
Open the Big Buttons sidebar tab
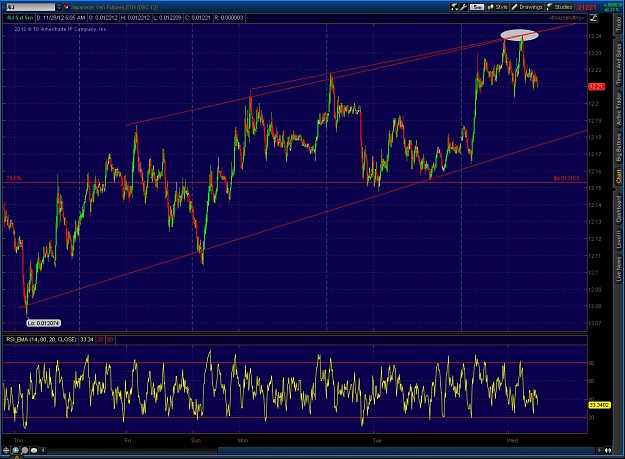pyautogui.click(x=619, y=147)
